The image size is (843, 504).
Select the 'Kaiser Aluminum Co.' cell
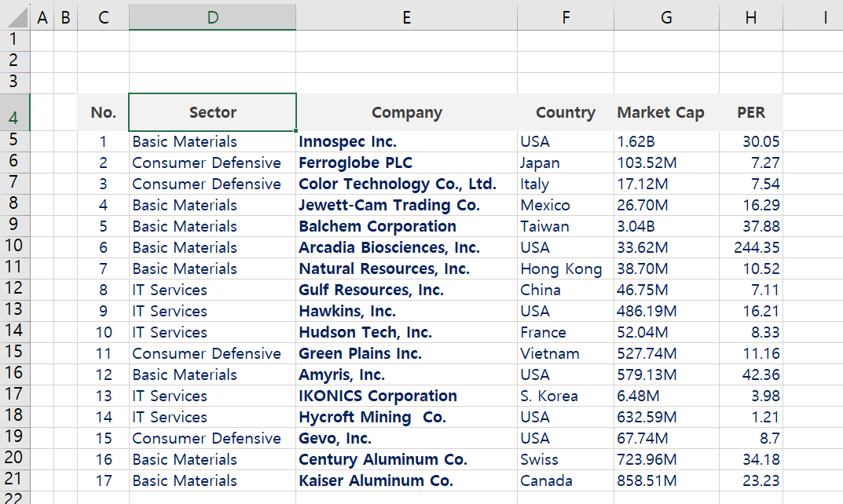[x=406, y=481]
